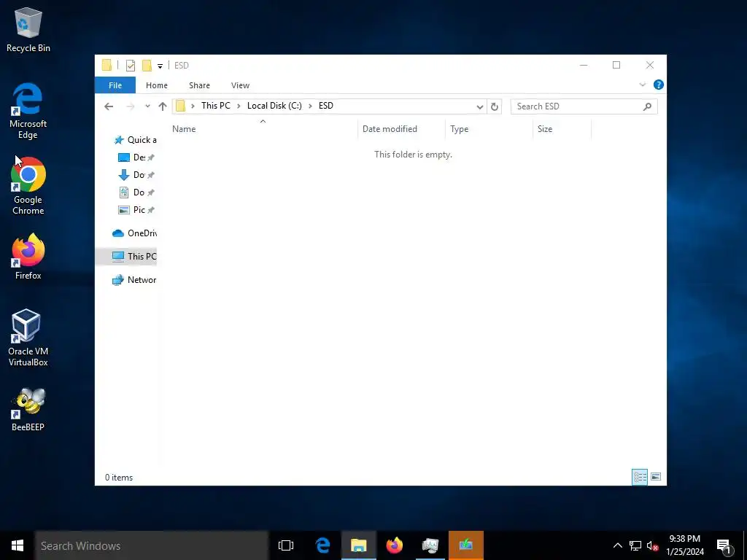Select Network in navigation pane
Viewport: 747px width, 560px height.
(x=134, y=280)
